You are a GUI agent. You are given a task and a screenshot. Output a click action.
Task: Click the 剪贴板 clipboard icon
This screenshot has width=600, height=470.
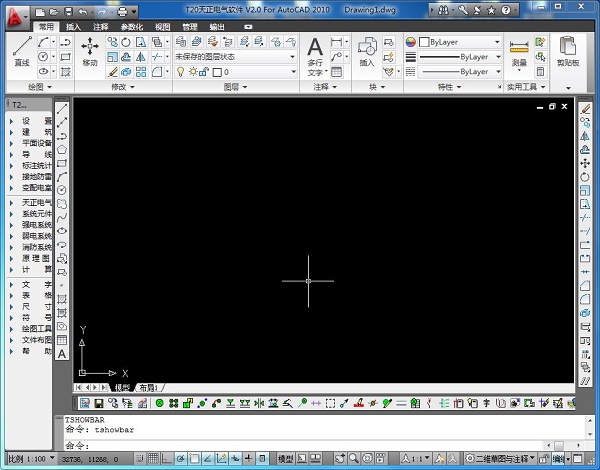click(x=568, y=51)
